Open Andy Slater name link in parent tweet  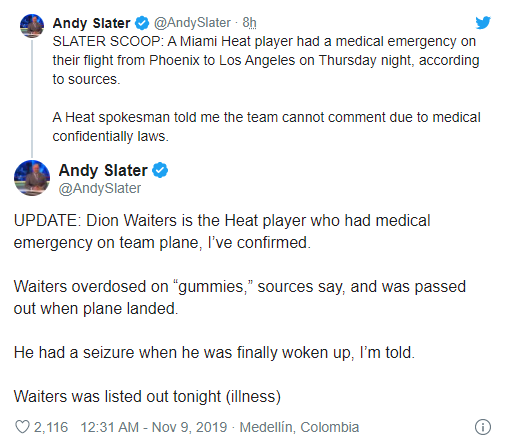[91, 23]
